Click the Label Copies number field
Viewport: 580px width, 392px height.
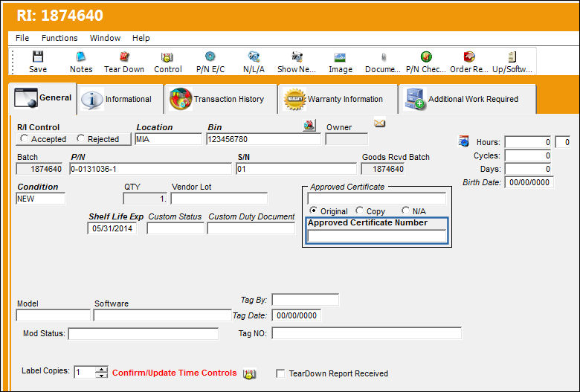(x=85, y=372)
